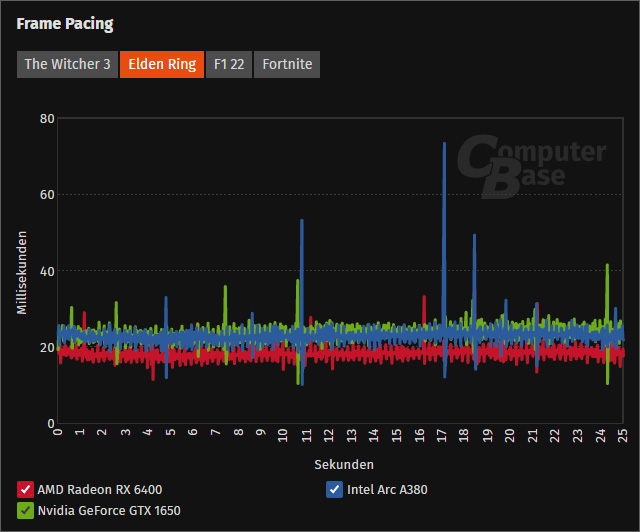Click the Millisekunden y-axis title
The image size is (640, 532).
[21, 271]
